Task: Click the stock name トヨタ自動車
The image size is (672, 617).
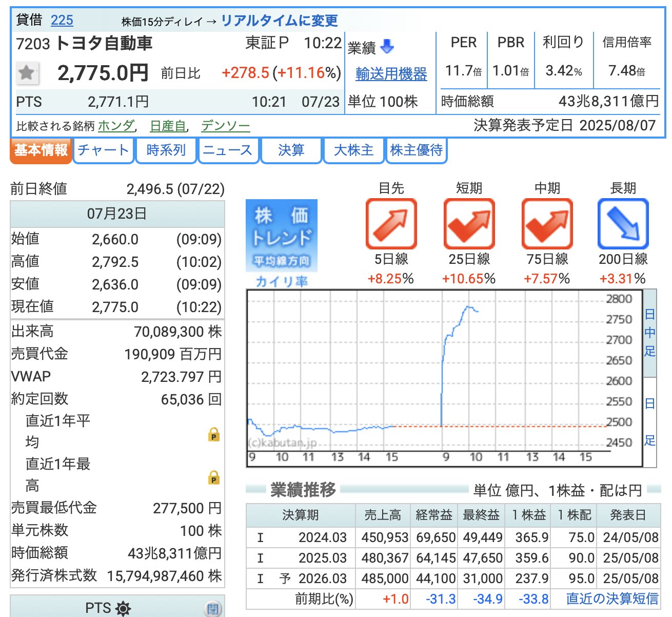Action: point(104,43)
